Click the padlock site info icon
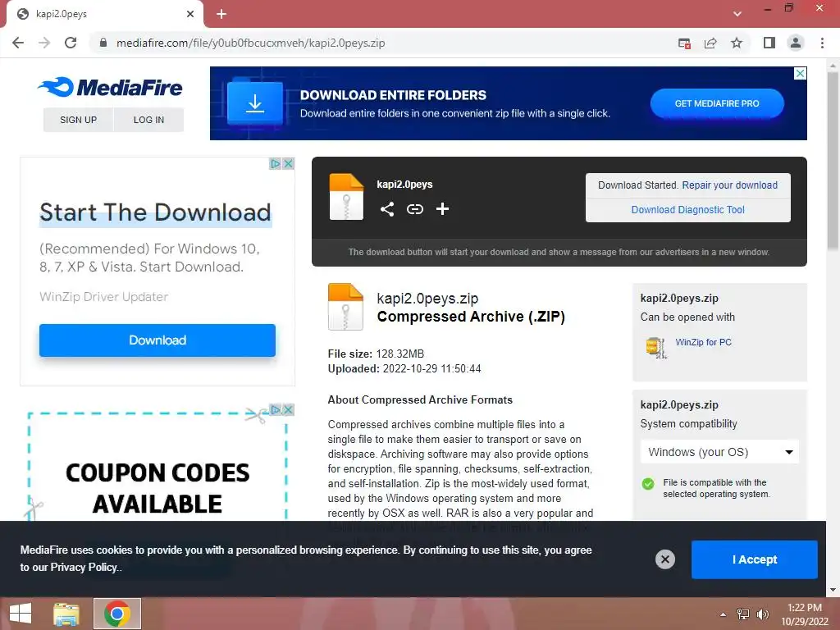The height and width of the screenshot is (630, 840). click(103, 43)
